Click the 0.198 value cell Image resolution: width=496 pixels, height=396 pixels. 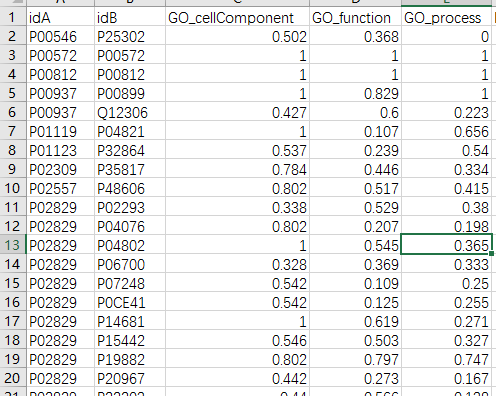pyautogui.click(x=447, y=226)
